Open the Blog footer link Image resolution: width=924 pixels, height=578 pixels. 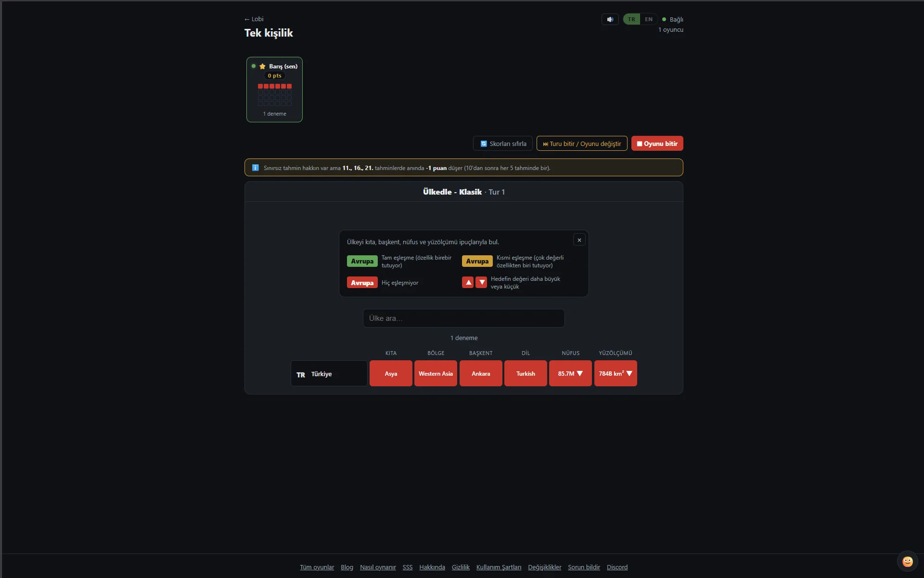(347, 567)
